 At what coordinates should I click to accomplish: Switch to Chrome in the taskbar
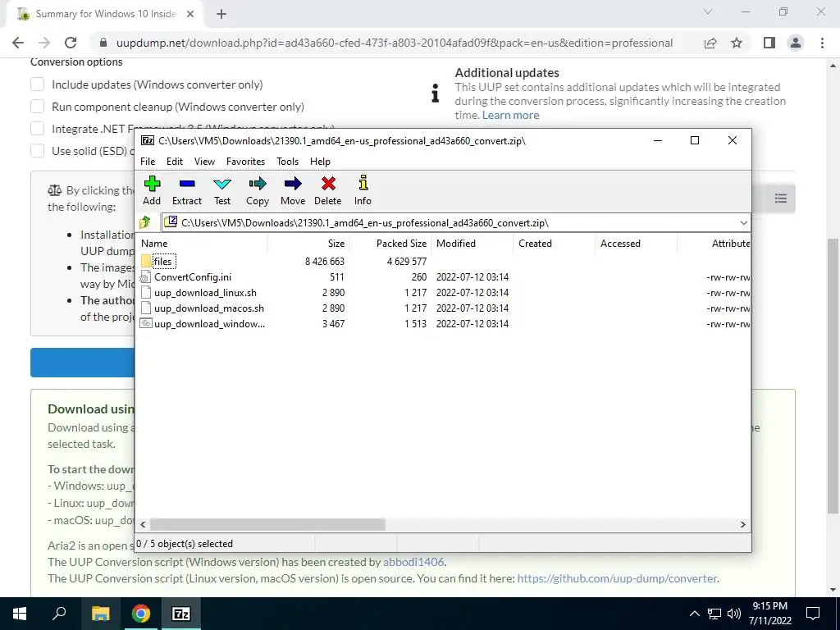(x=140, y=614)
